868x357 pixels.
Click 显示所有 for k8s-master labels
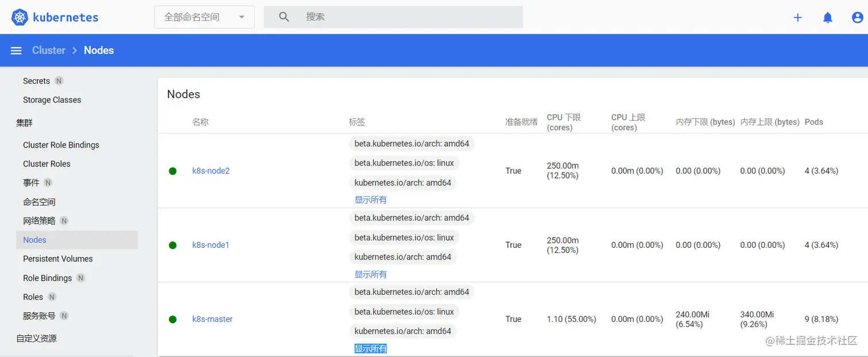click(x=370, y=348)
